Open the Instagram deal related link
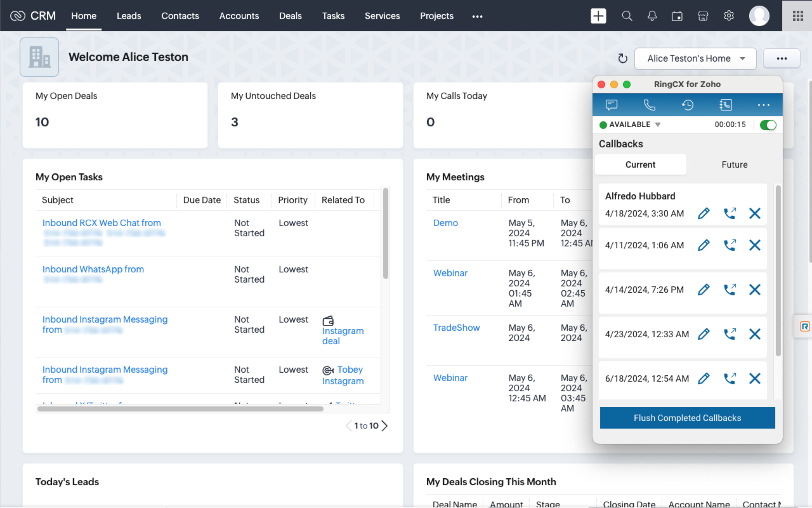 coord(343,336)
